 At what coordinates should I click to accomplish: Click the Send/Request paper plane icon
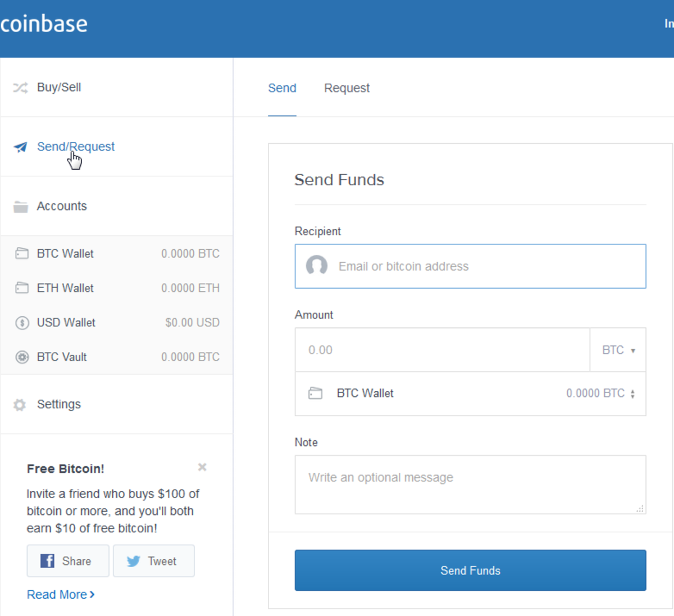[x=20, y=147]
